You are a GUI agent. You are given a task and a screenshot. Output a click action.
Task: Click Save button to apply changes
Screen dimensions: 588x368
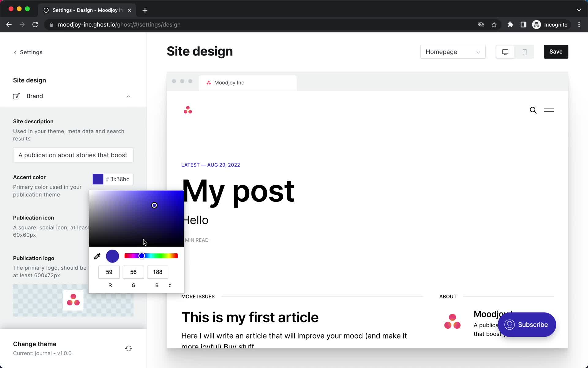556,52
